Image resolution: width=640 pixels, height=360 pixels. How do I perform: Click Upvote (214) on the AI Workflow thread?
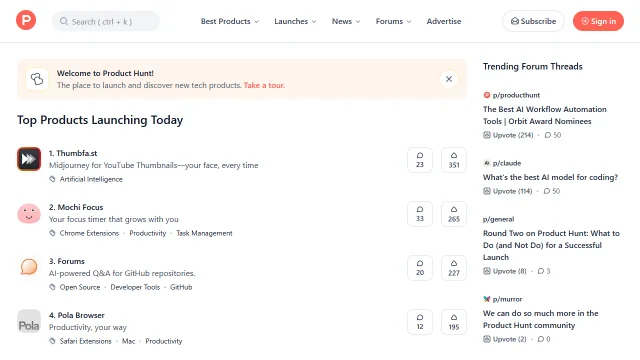(x=508, y=135)
